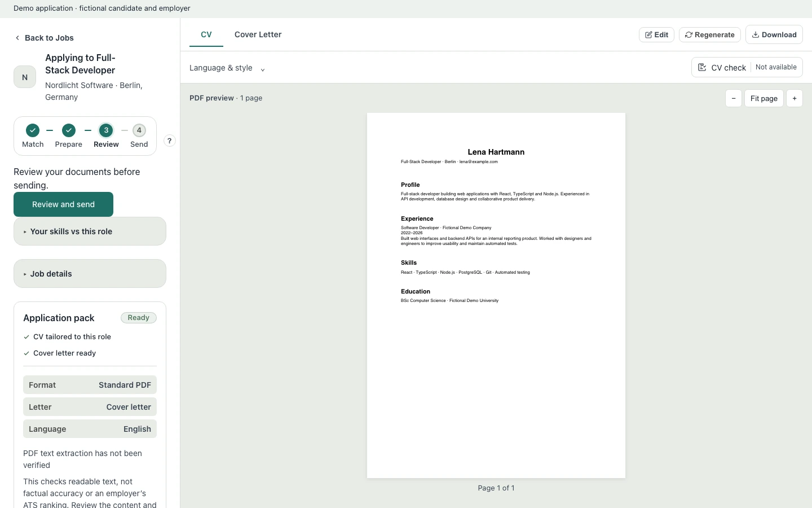The width and height of the screenshot is (812, 508).
Task: Download the CV as PDF
Action: pos(774,34)
